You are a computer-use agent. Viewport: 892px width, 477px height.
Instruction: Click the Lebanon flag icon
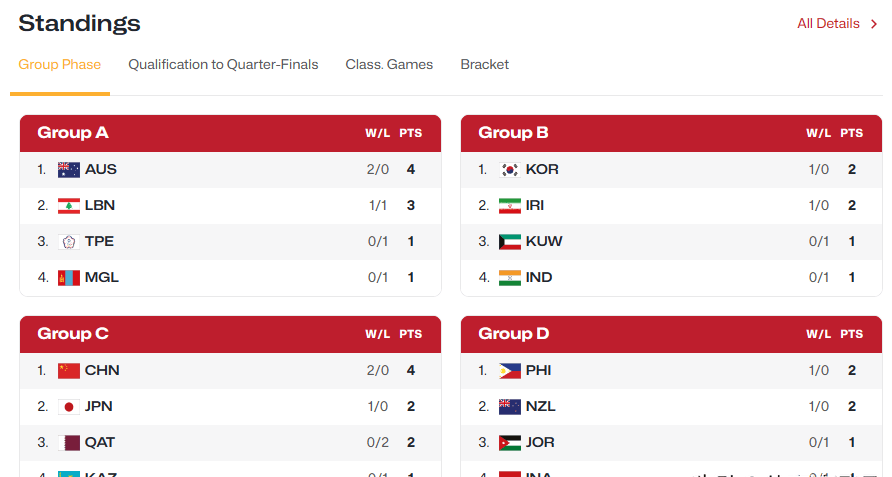pos(69,205)
